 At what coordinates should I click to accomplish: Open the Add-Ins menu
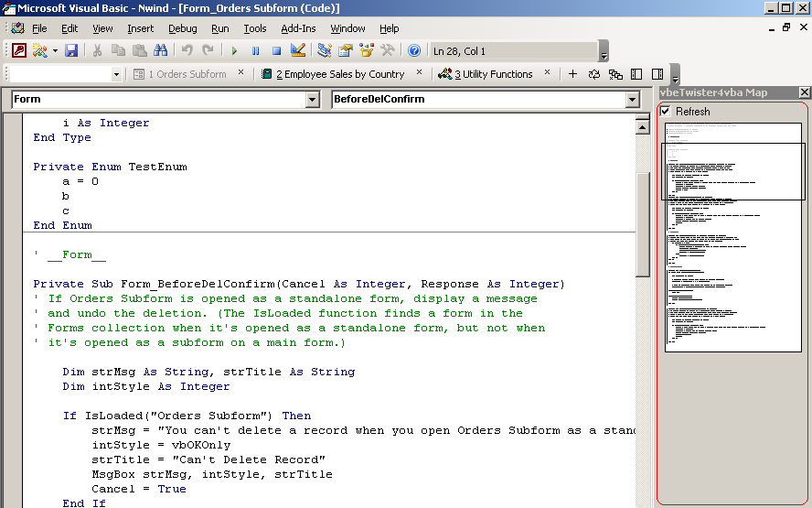tap(298, 28)
